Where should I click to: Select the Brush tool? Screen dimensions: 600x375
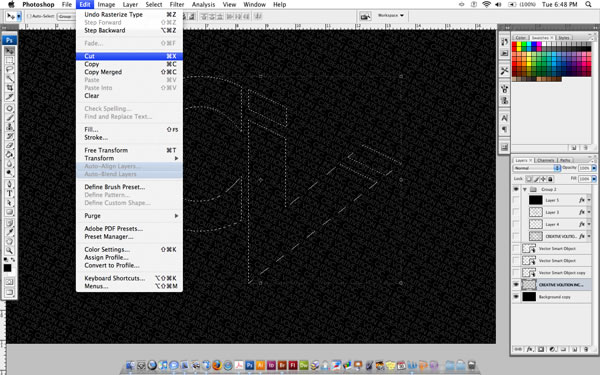click(10, 117)
